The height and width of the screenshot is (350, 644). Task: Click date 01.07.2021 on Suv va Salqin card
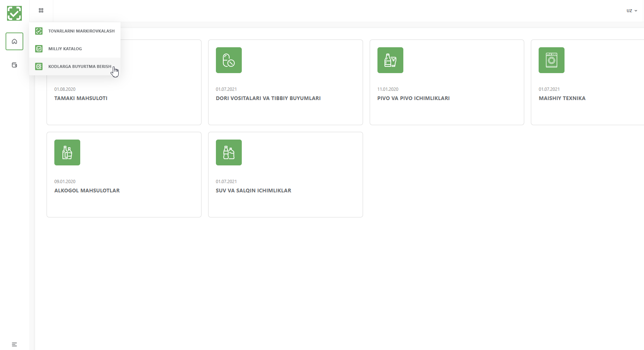[x=226, y=182]
